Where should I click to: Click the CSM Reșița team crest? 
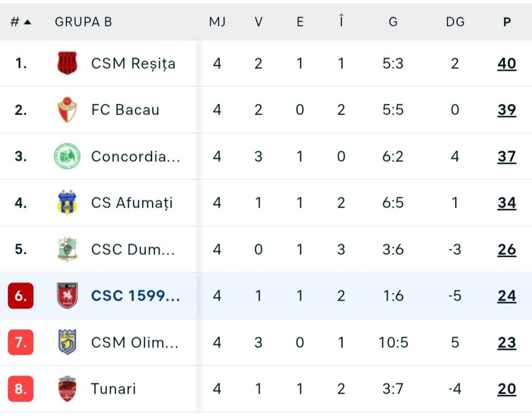(x=67, y=63)
